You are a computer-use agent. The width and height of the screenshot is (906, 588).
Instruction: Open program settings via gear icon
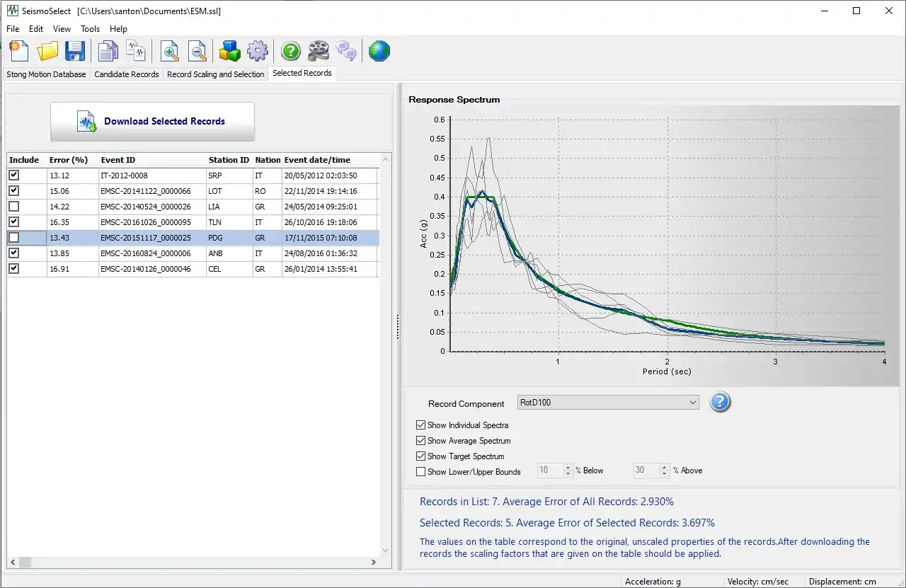click(x=258, y=51)
